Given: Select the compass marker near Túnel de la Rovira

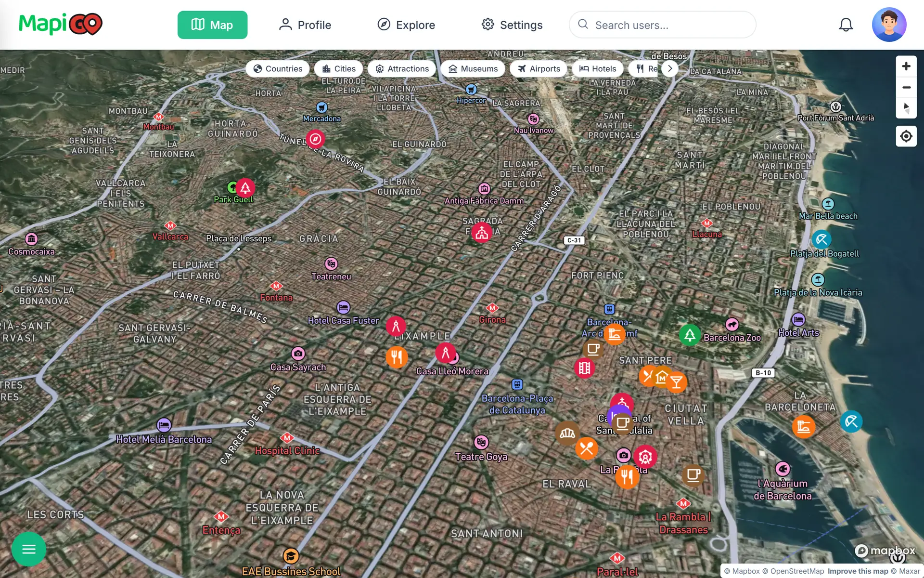Looking at the screenshot, I should [x=315, y=139].
